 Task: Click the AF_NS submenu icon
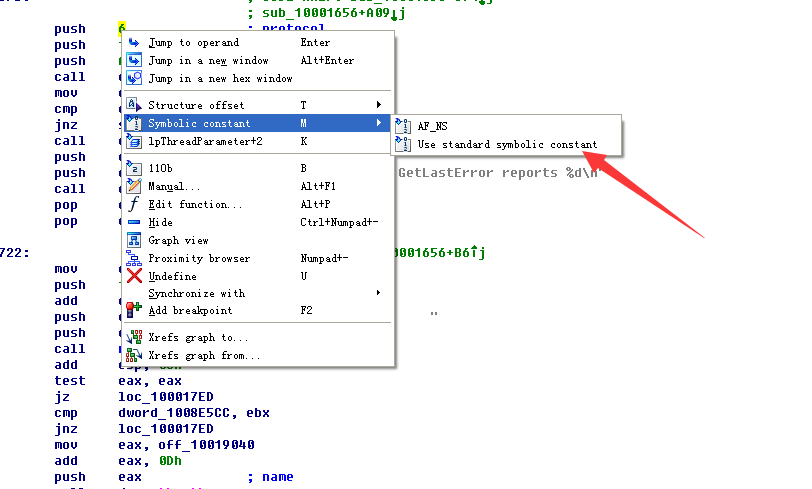[403, 126]
